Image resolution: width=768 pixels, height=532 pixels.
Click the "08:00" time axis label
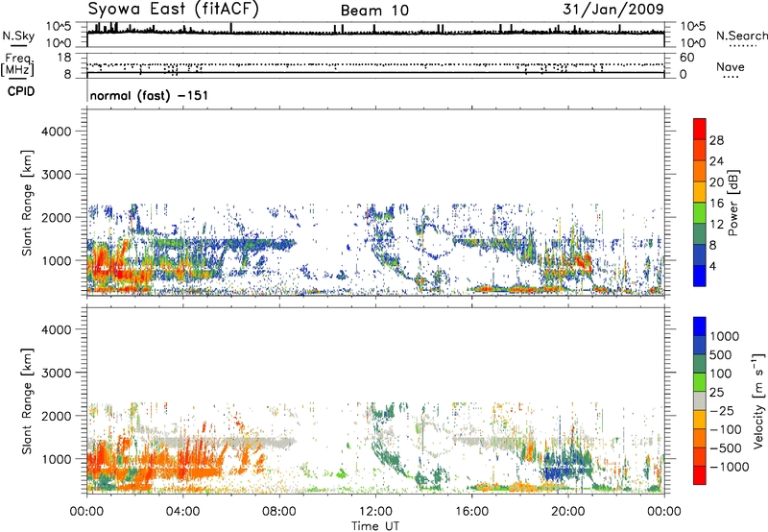(x=279, y=512)
